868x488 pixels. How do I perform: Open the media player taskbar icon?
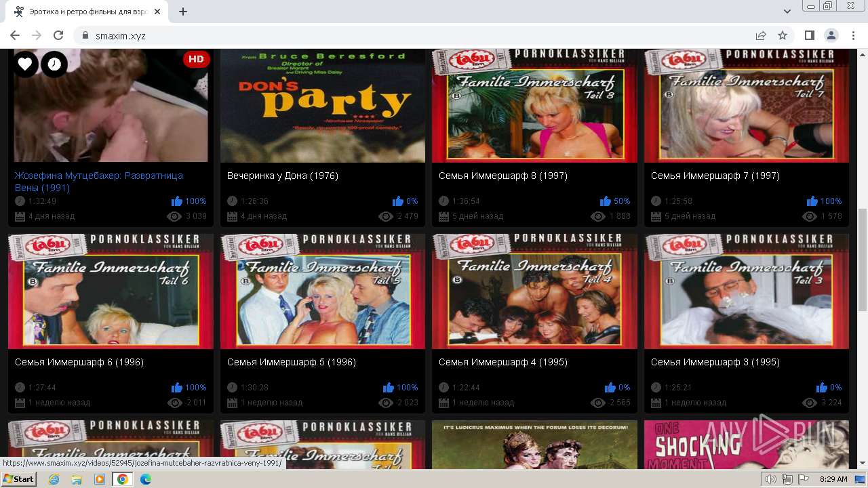pos(100,479)
